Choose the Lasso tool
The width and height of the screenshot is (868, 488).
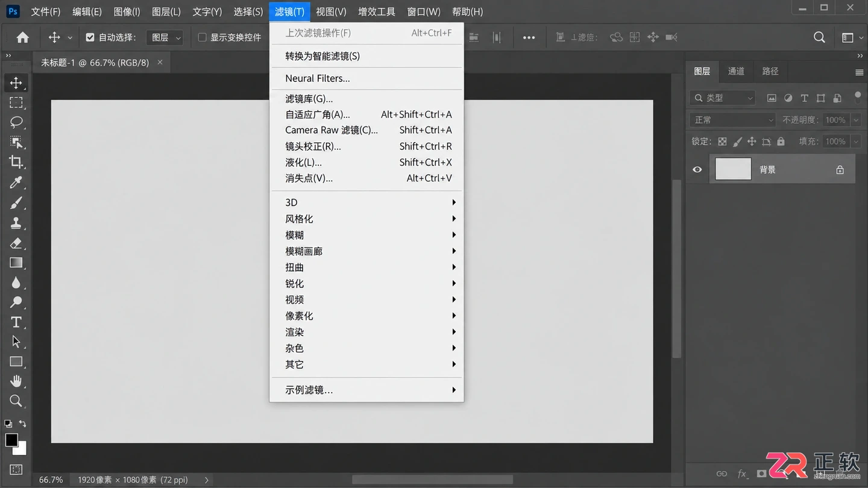tap(16, 122)
